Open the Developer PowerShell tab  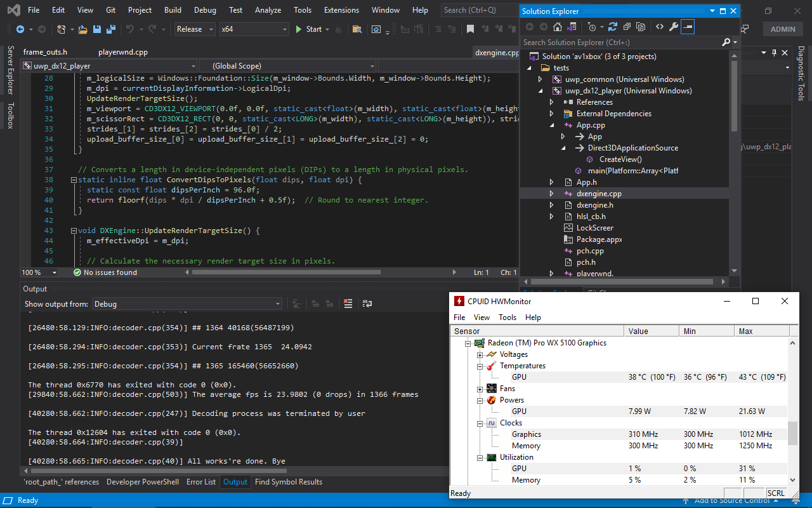click(x=143, y=482)
